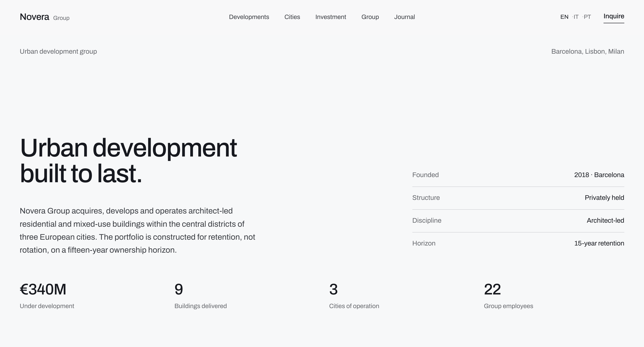Switch language to IT
This screenshot has height=347, width=644.
point(576,17)
